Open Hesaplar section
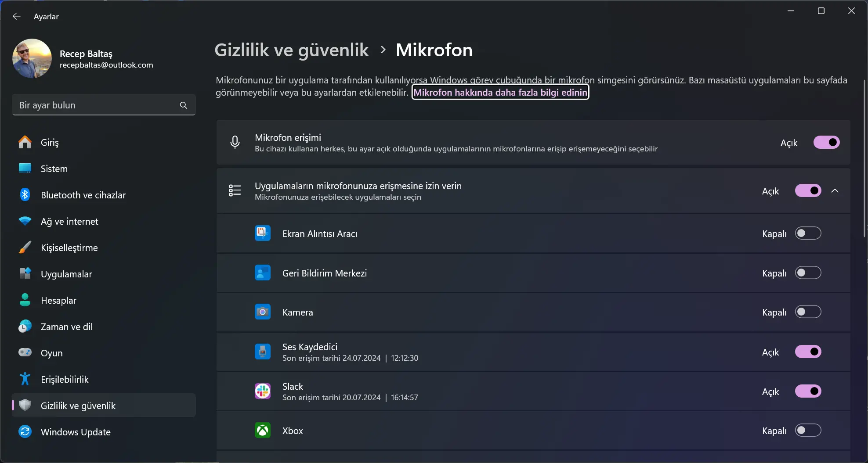 [x=104, y=300]
